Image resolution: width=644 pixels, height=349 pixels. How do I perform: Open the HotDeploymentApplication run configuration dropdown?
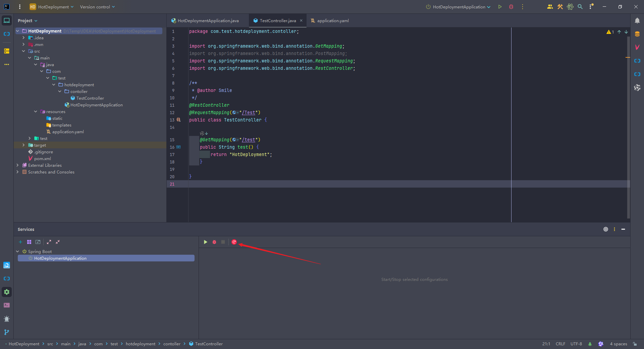[x=458, y=7]
